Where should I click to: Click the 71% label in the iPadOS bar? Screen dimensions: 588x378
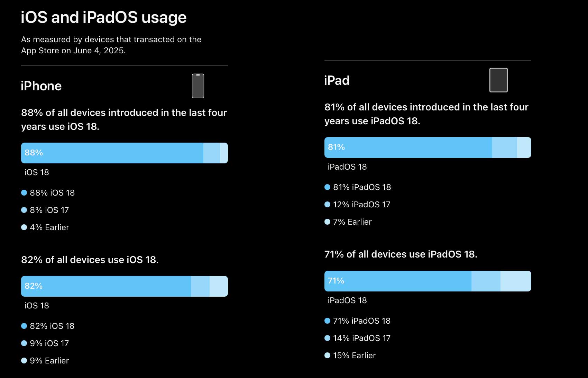(x=336, y=281)
